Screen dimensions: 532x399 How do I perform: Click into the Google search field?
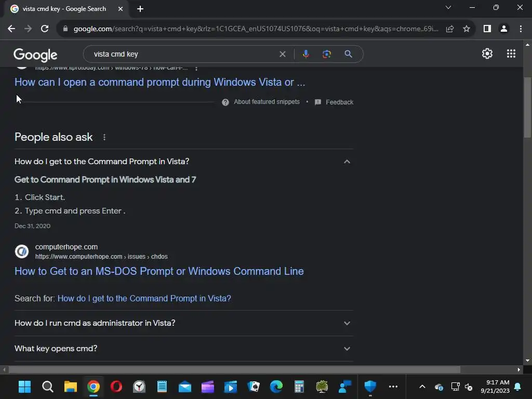[183, 54]
